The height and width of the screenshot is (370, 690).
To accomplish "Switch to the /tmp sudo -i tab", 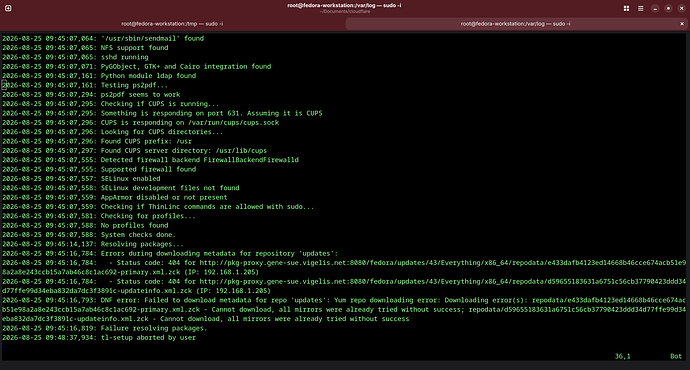I will click(172, 24).
